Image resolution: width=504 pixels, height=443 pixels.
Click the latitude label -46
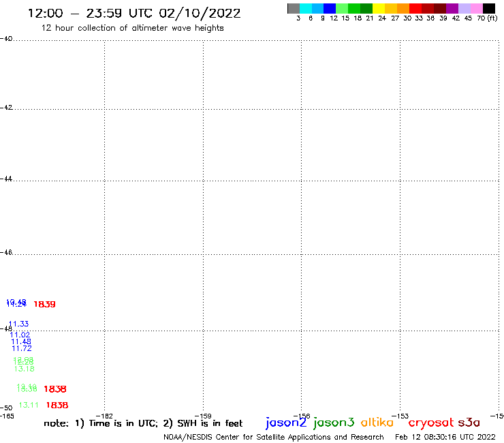[x=6, y=252]
